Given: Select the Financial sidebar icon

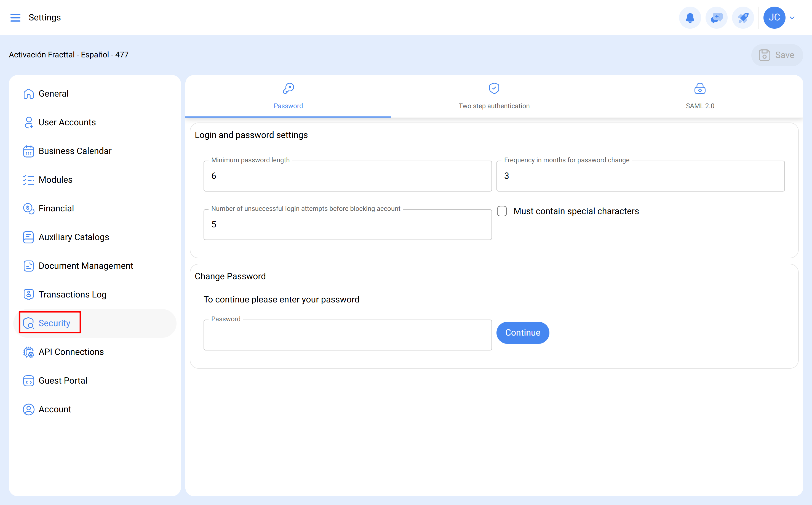Looking at the screenshot, I should click(x=28, y=208).
